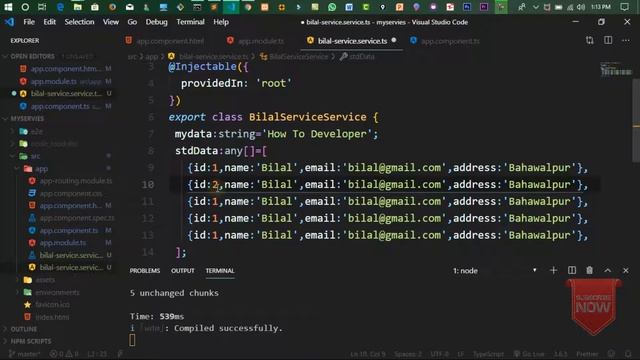The height and width of the screenshot is (360, 640).
Task: Click the feedback smiley in status bar
Action: click(x=611, y=354)
